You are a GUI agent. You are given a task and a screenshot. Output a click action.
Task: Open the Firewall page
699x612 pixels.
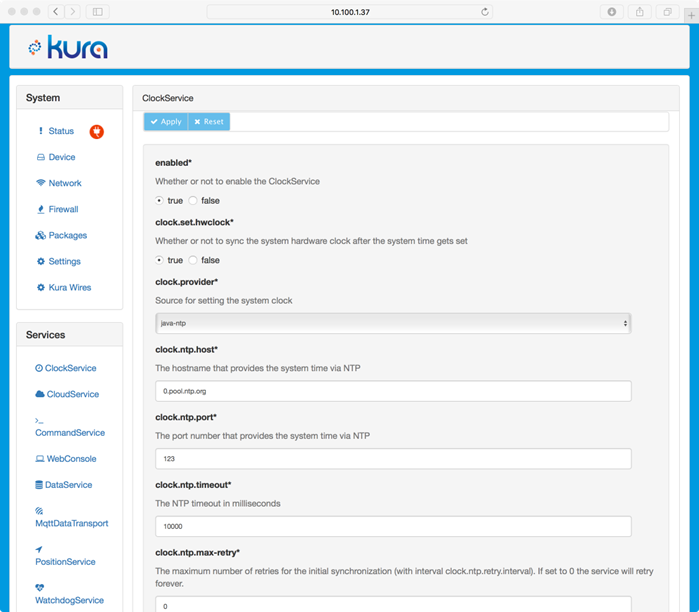tap(63, 209)
